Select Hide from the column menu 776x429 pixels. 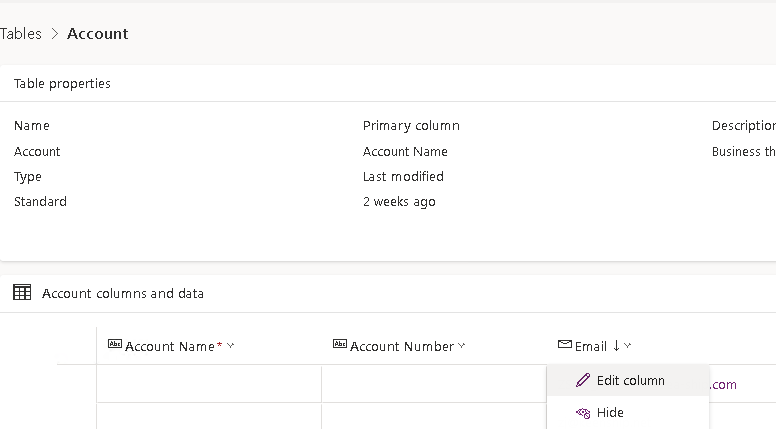coord(610,413)
